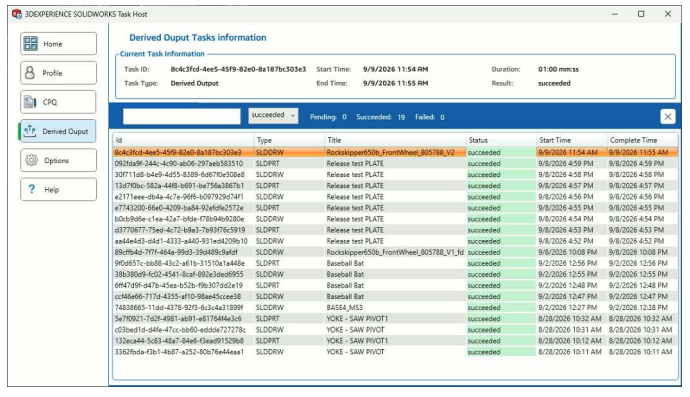Select row with Id 6ff47d9f-d47b-45ea-b52b-f9b307dd2e19

coord(395,285)
